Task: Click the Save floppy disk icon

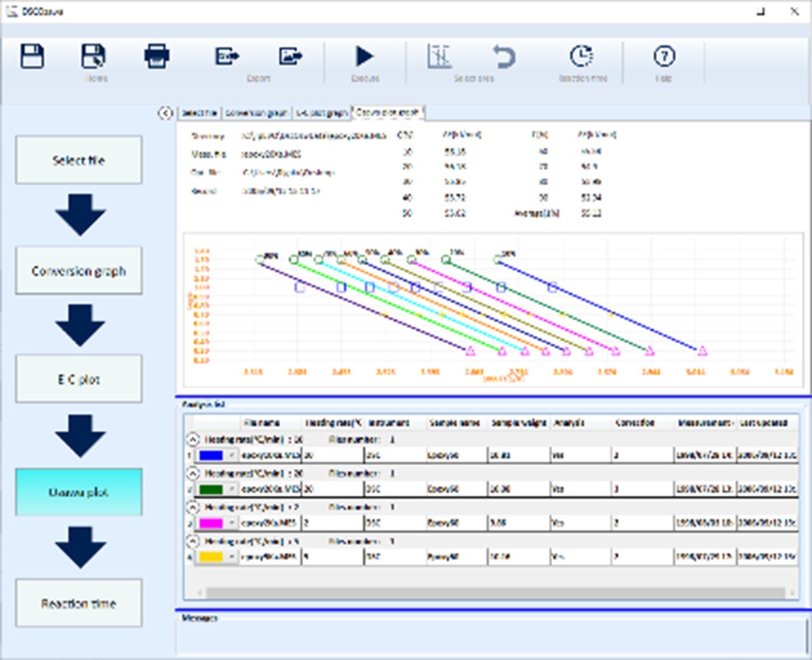Action: click(32, 56)
